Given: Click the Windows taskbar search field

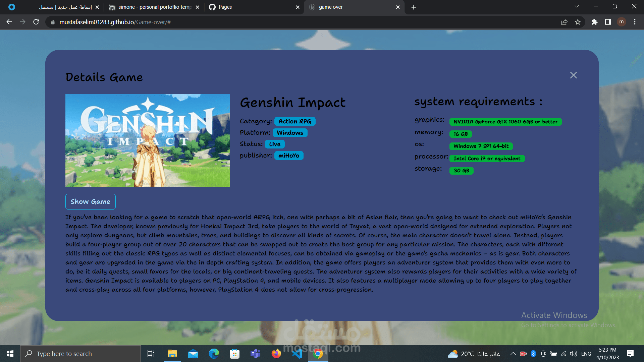Looking at the screenshot, I should (x=80, y=354).
